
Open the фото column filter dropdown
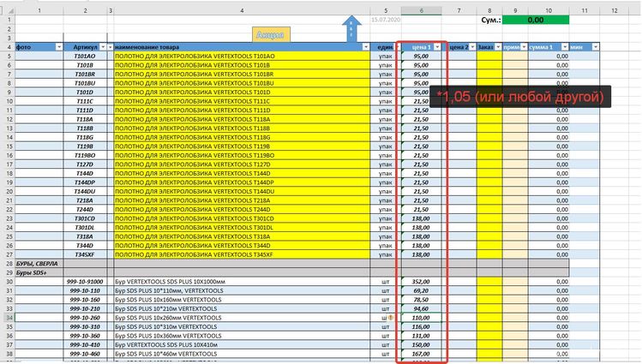59,47
